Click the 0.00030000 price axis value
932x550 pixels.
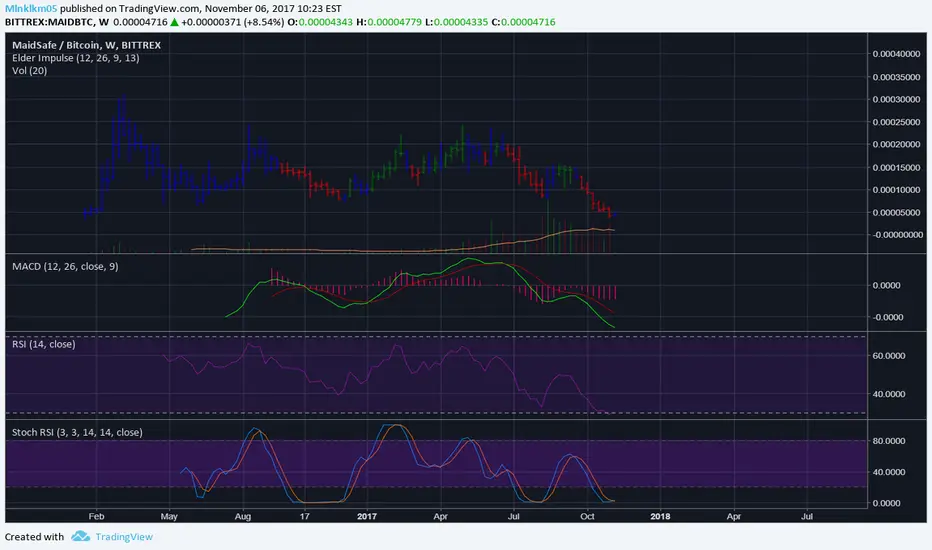point(896,99)
